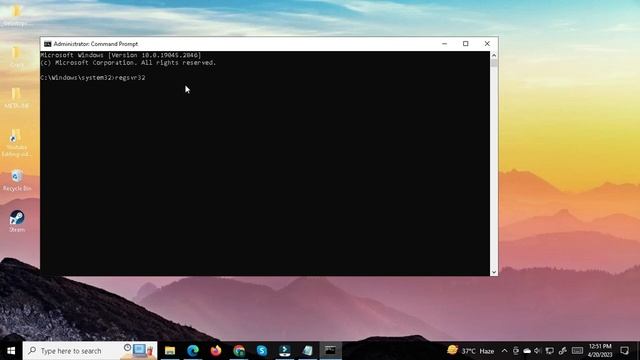Image resolution: width=640 pixels, height=360 pixels.
Task: Open the network icon in system tray
Action: (550, 351)
